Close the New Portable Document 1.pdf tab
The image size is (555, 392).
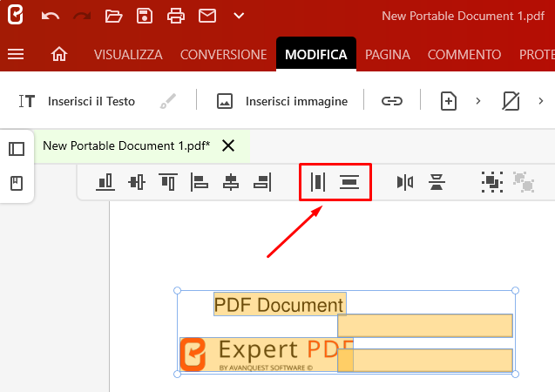tap(228, 145)
